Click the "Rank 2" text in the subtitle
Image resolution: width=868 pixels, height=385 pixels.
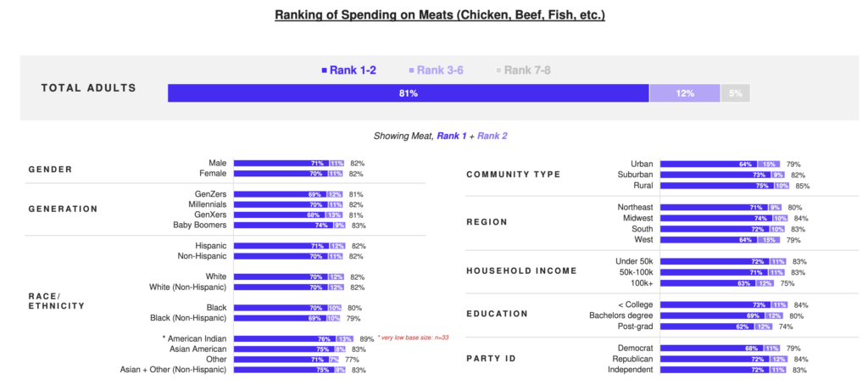(492, 136)
